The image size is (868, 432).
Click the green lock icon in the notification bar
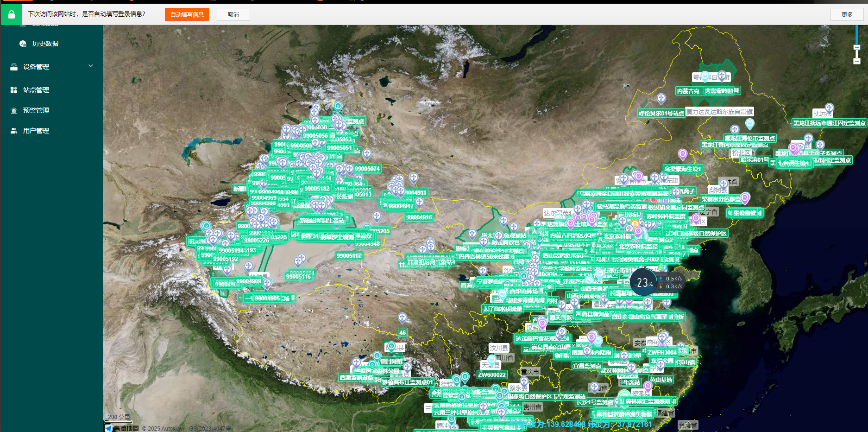(12, 14)
